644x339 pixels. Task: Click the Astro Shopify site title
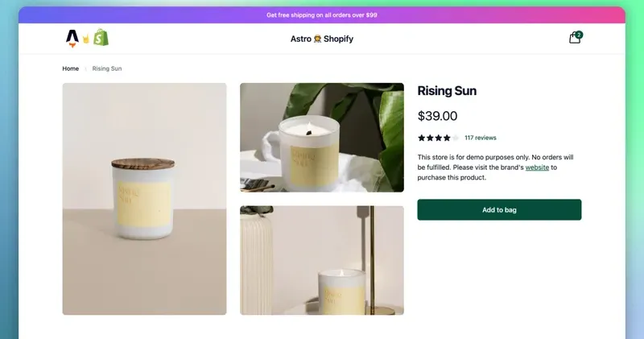tap(322, 39)
